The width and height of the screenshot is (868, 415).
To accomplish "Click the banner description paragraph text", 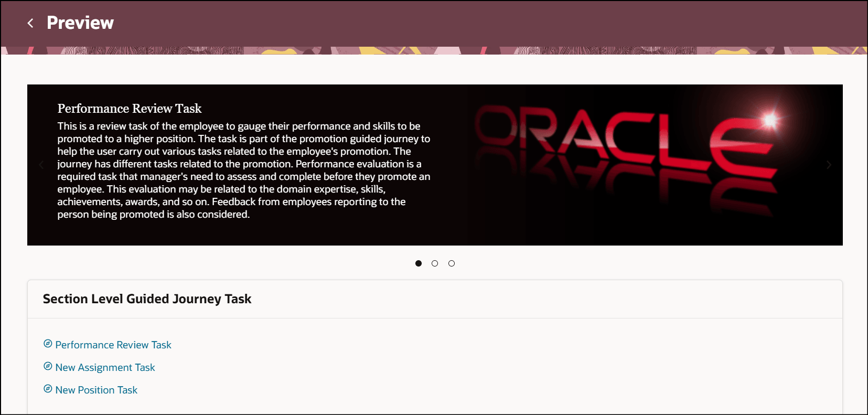I will coord(244,171).
